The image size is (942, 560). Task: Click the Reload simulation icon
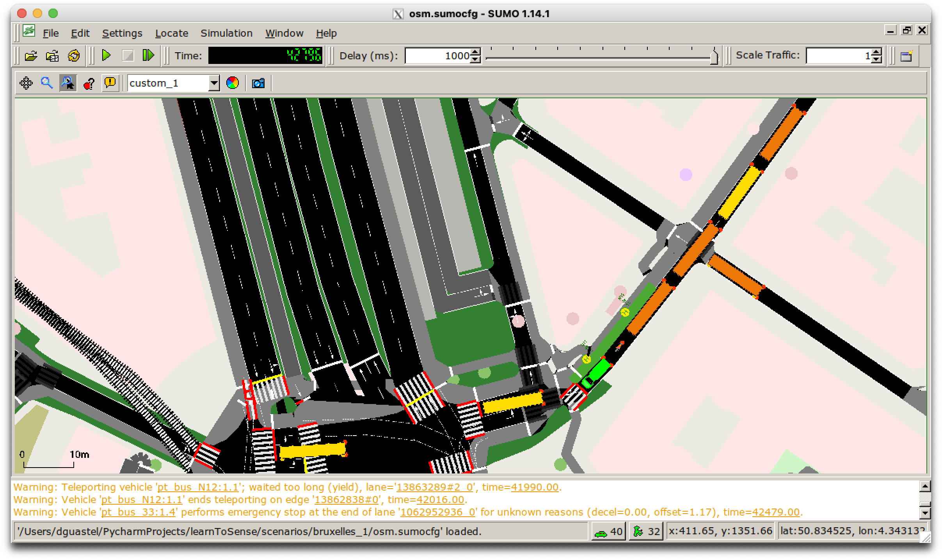(74, 56)
